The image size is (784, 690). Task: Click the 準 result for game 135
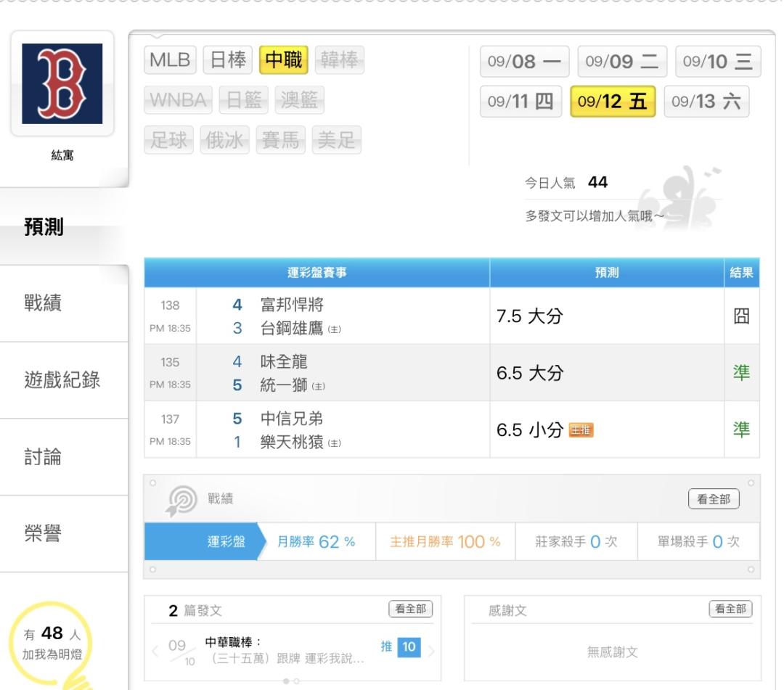click(x=741, y=373)
